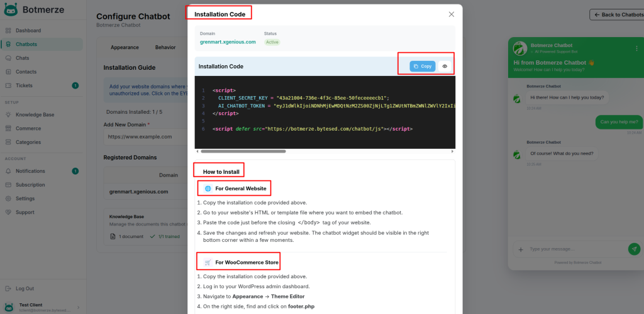This screenshot has height=314, width=644.
Task: Click the Chats speech bubble icon
Action: click(9, 58)
